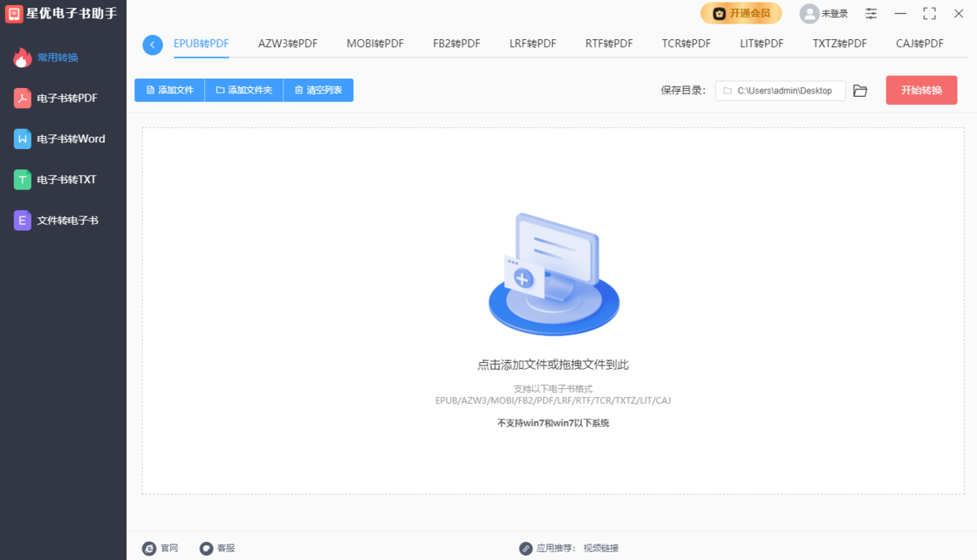Click the red 开始转换 button

(x=922, y=90)
